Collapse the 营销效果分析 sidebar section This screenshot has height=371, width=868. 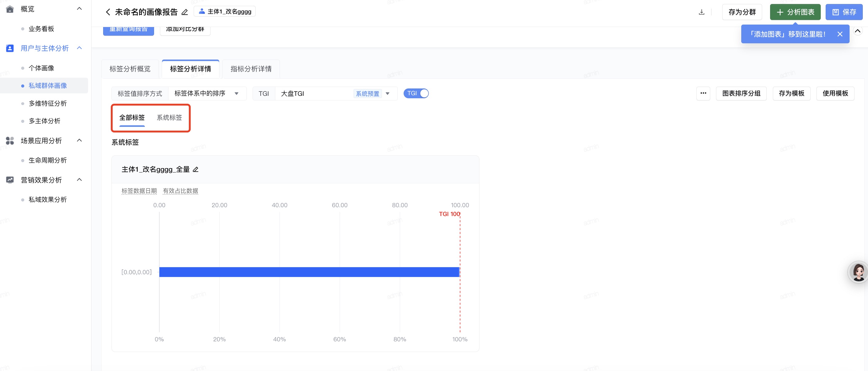(x=79, y=179)
